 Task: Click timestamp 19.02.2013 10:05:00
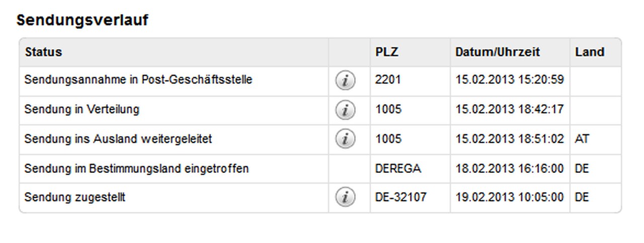510,197
